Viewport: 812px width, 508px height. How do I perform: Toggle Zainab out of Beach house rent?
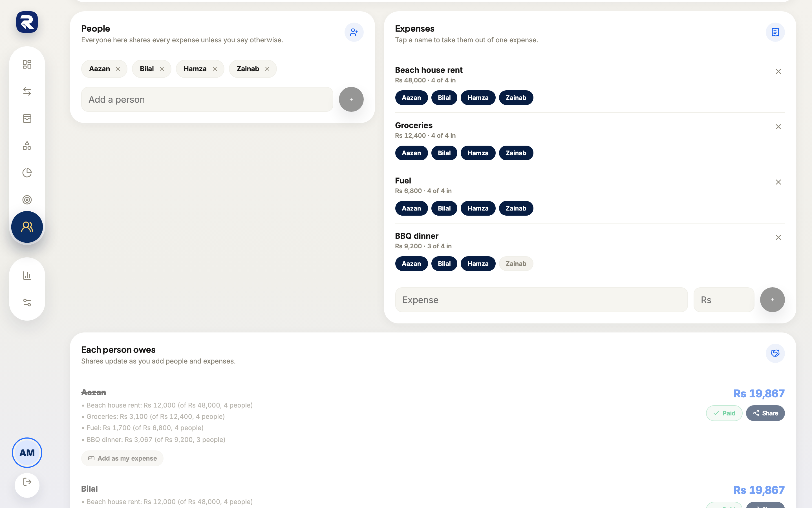click(516, 98)
